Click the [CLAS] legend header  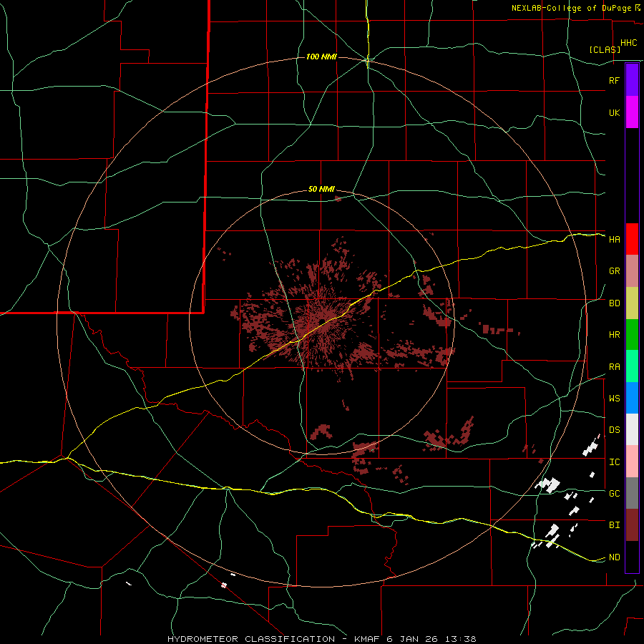(x=605, y=49)
